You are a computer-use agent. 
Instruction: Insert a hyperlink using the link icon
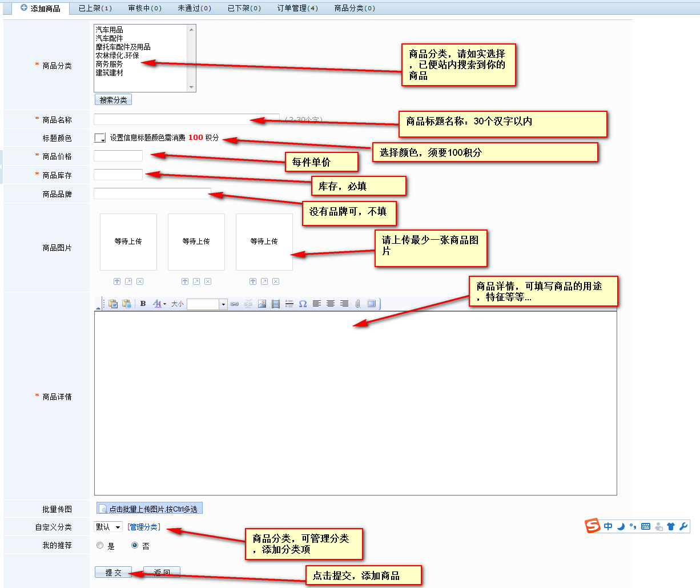point(234,304)
